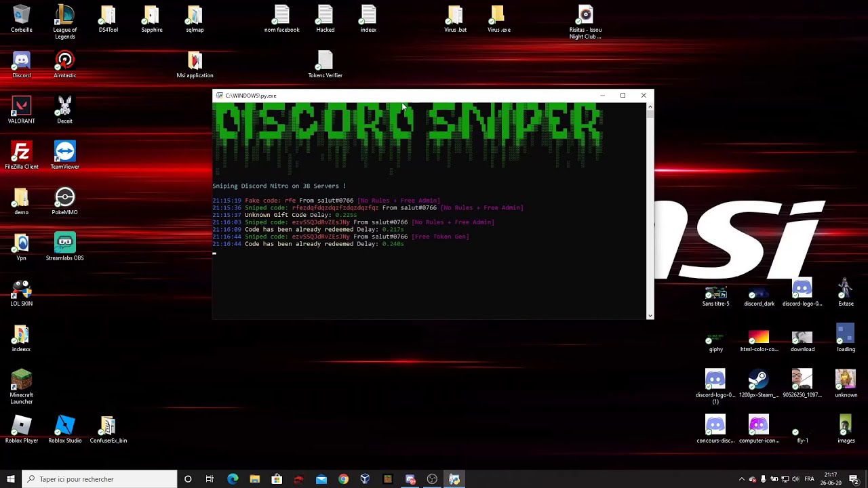Viewport: 868px width, 488px height.
Task: Open the index text file icon
Action: [368, 18]
